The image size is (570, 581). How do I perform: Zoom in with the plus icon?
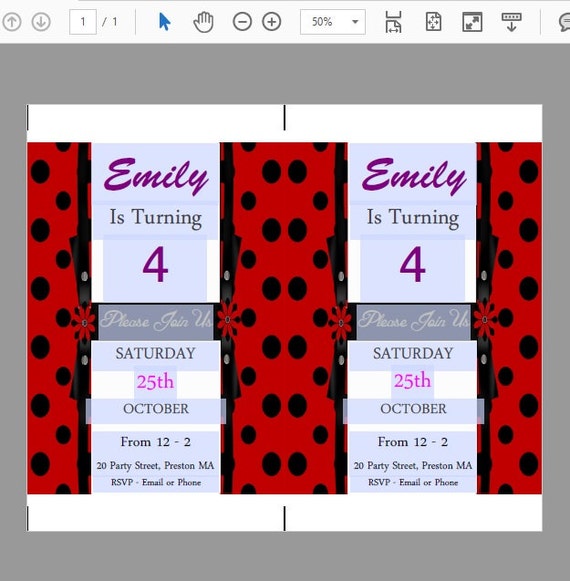(x=272, y=22)
